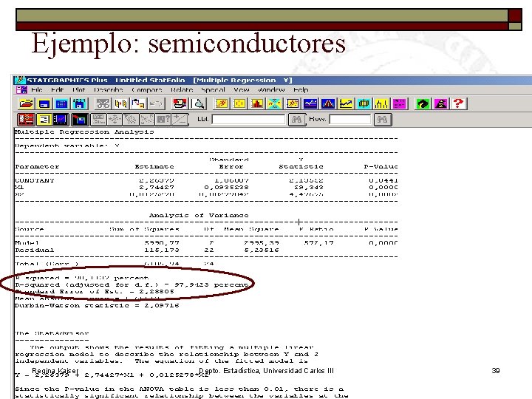Click the magenta table icon
532x399 pixels.
point(399,103)
